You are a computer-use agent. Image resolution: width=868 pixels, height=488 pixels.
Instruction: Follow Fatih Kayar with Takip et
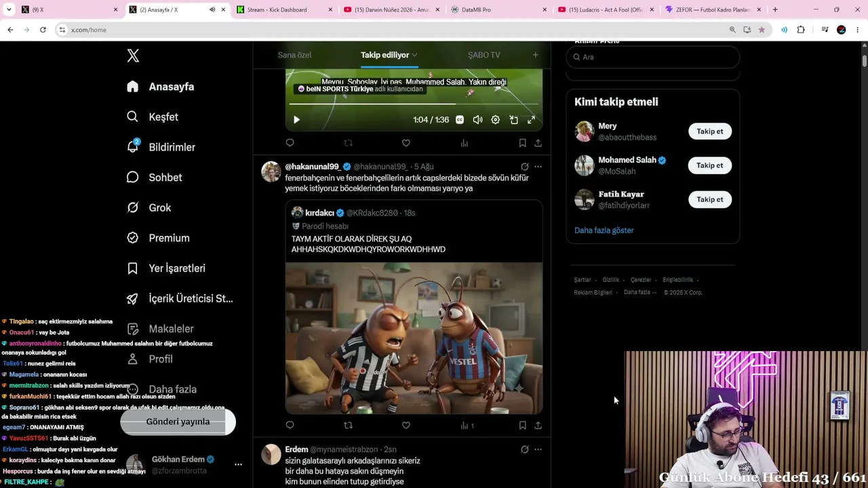pos(710,199)
